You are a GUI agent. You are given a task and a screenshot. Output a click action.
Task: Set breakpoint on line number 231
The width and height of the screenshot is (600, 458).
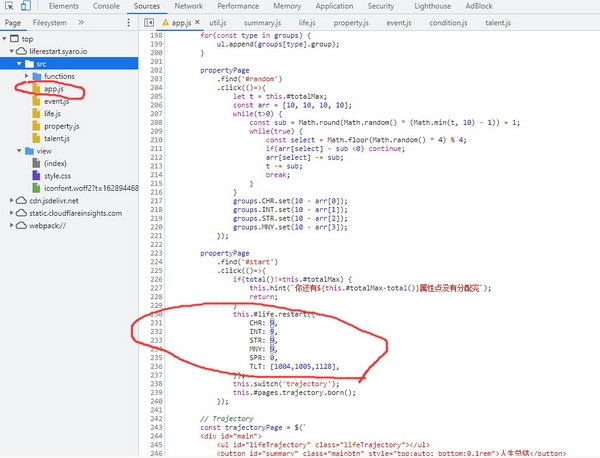tap(156, 323)
